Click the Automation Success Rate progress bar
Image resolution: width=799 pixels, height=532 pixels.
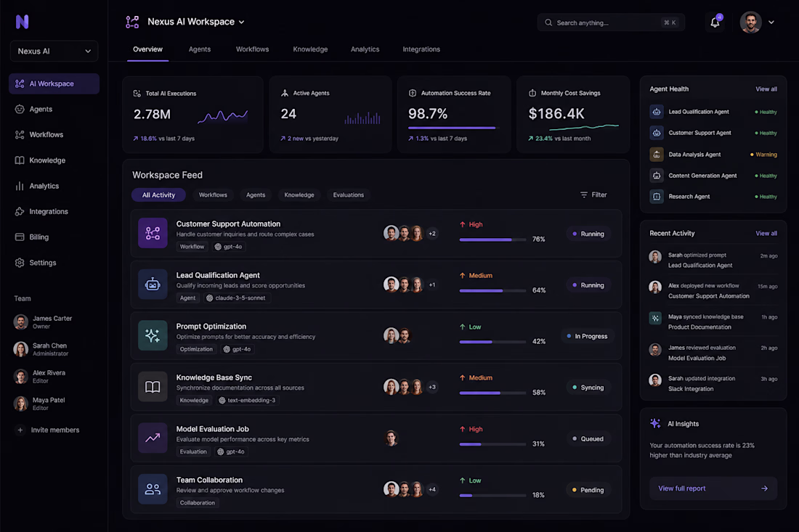(x=453, y=128)
